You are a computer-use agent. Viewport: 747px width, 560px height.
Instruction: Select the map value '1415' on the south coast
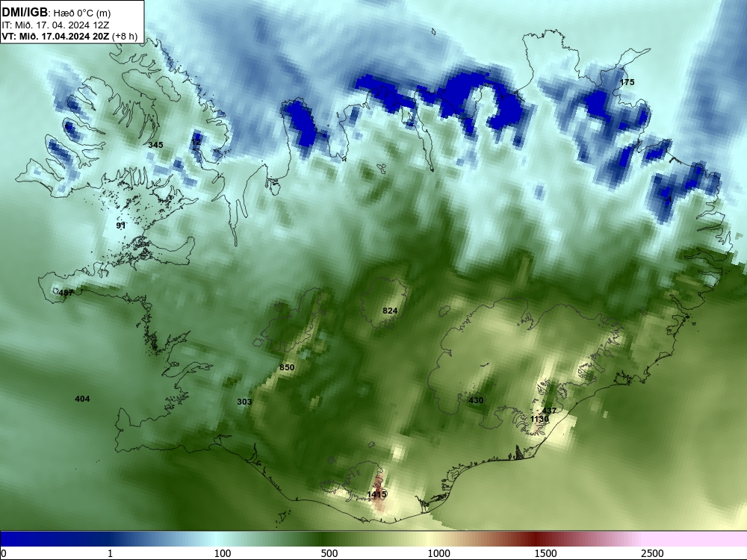pos(376,495)
